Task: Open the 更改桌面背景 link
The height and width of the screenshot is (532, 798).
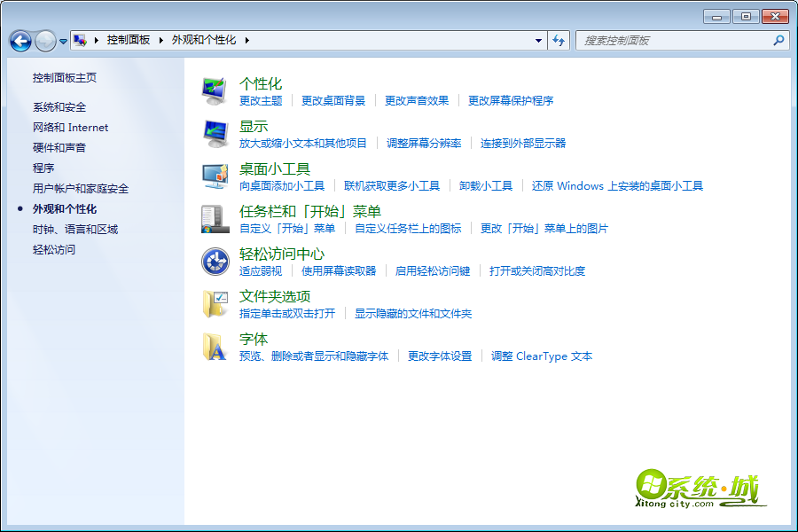Action: 333,101
